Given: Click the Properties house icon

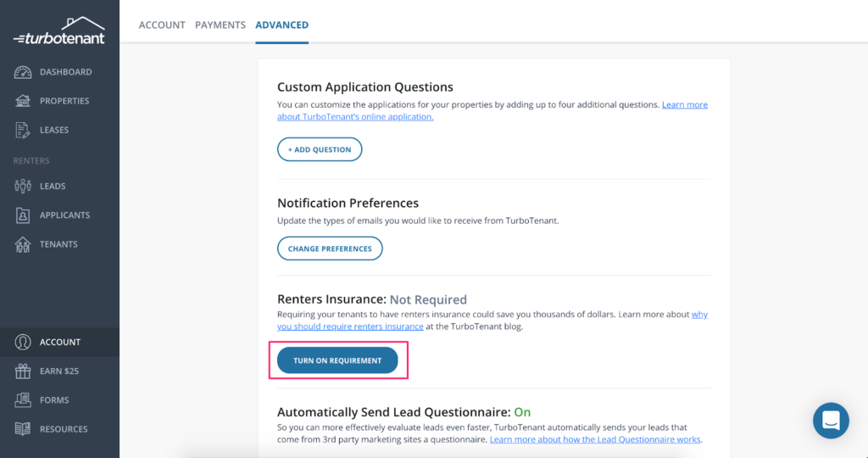Looking at the screenshot, I should point(23,101).
